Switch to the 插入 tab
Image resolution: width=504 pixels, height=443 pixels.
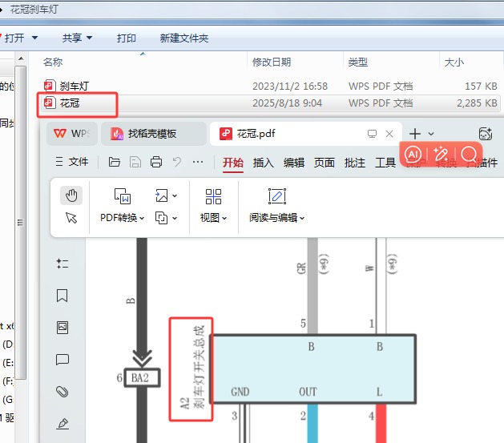pos(264,163)
